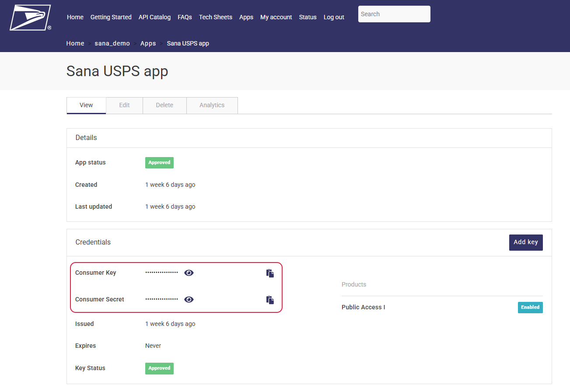Screen dimensions: 570x392
Task: Focus the Search field
Action: click(x=394, y=14)
